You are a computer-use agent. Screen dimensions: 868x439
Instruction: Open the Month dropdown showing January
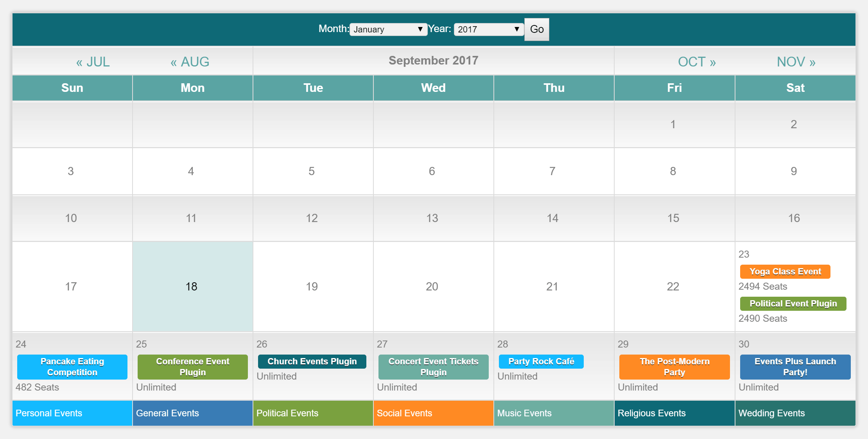[x=388, y=29]
